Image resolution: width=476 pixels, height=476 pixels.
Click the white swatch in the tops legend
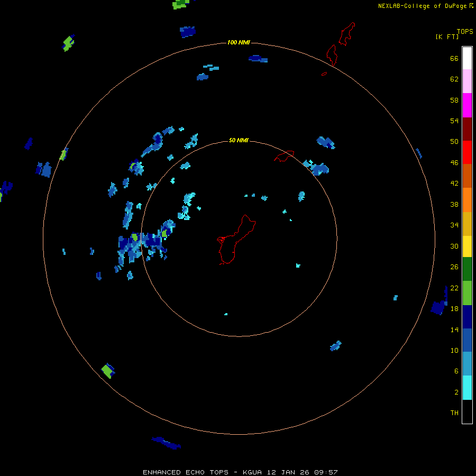tap(467, 58)
